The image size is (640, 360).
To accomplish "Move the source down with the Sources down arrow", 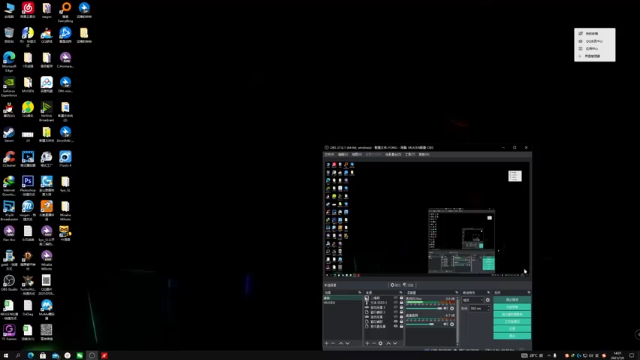I will click(395, 343).
